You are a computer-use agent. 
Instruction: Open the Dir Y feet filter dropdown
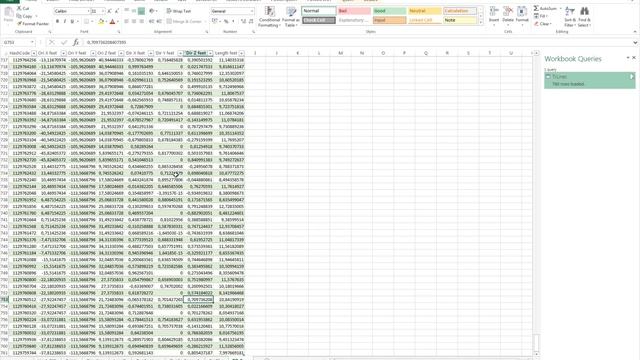[x=180, y=53]
